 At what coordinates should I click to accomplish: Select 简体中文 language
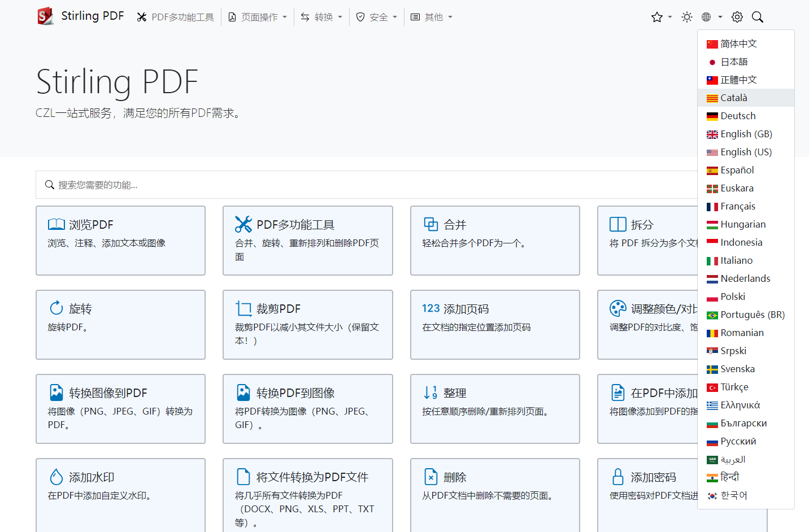[x=746, y=43]
